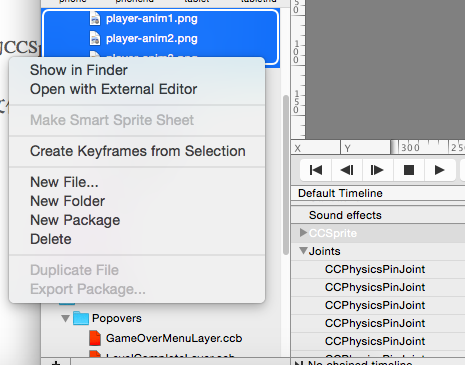Image resolution: width=465 pixels, height=365 pixels.
Task: Collapse the Popovers folder
Action: [65, 318]
